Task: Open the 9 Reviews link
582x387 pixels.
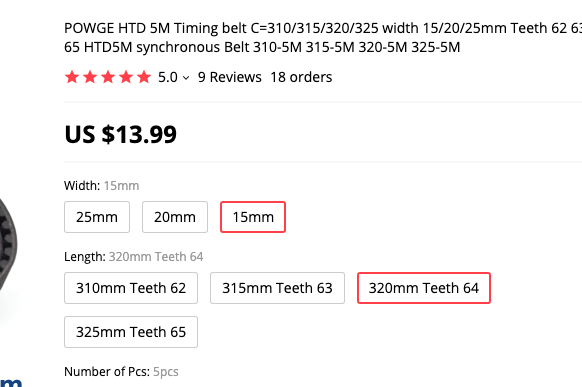Action: (x=230, y=77)
